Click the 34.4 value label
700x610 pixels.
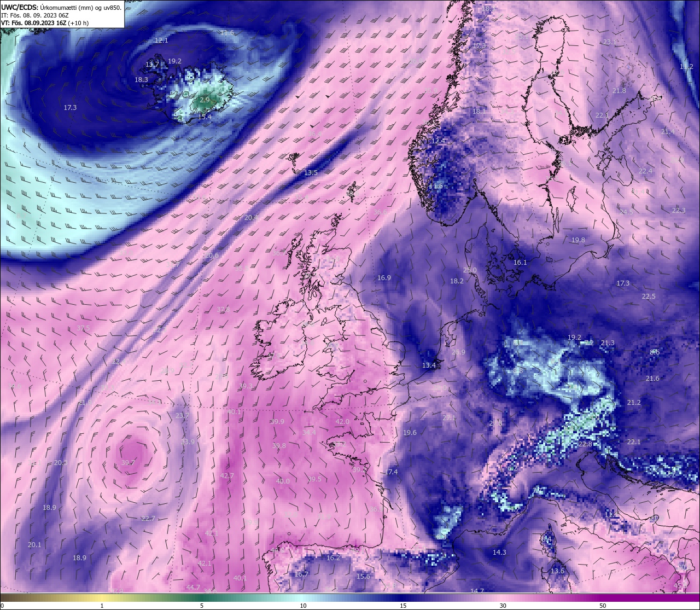pyautogui.click(x=309, y=433)
